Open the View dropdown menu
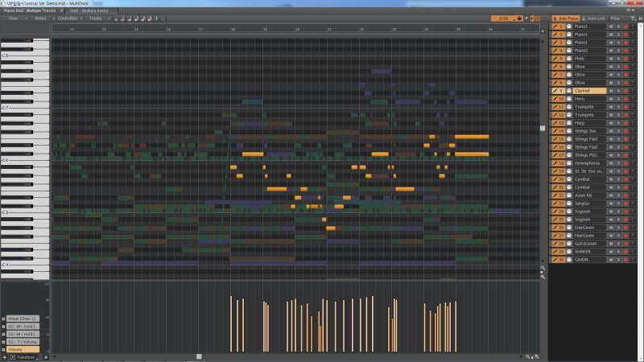The height and width of the screenshot is (362, 644). 15,19
